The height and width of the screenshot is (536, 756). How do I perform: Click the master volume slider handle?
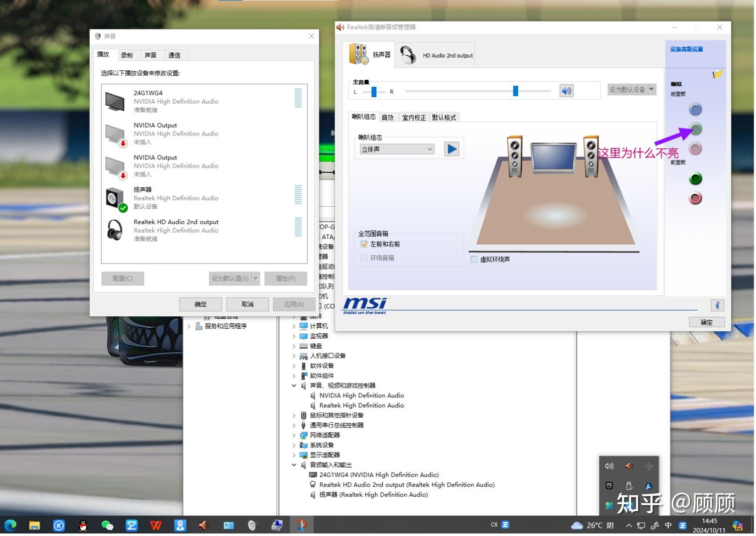516,91
